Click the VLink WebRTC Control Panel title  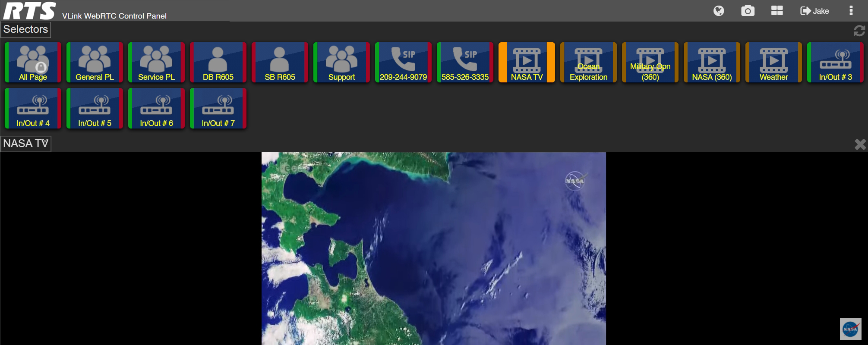[114, 16]
